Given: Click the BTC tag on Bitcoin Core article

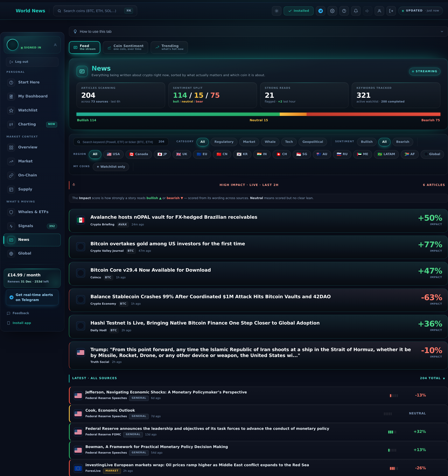Looking at the screenshot, I should point(108,277).
